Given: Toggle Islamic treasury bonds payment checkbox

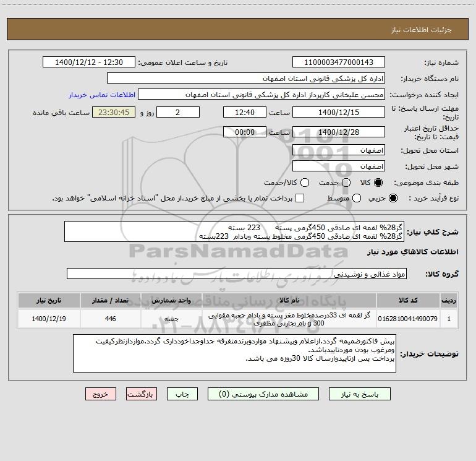Looking at the screenshot, I should click(x=300, y=198).
